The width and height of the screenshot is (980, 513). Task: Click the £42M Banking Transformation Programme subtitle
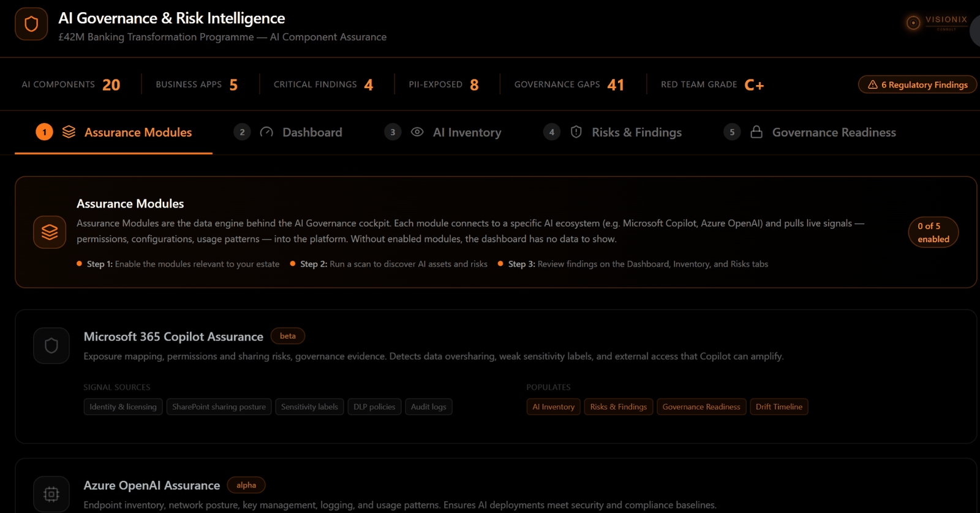pyautogui.click(x=222, y=37)
